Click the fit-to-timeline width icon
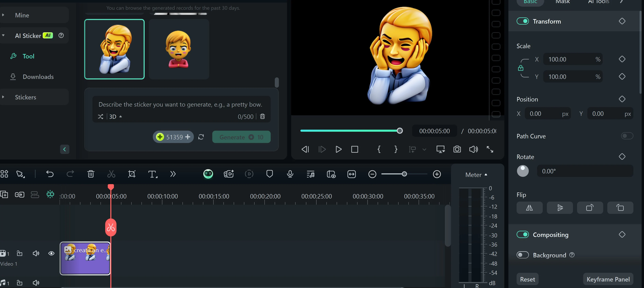Image resolution: width=644 pixels, height=288 pixels. pyautogui.click(x=351, y=174)
